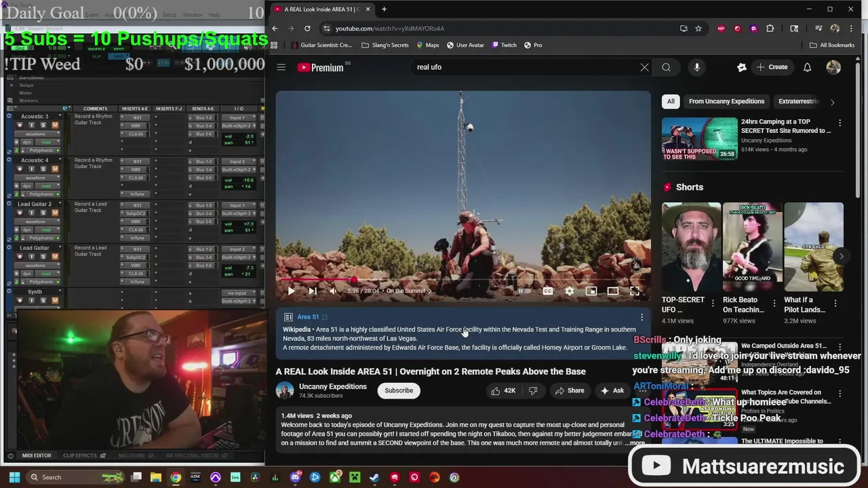
Task: Open the CLA-2A insert on Acoustic 3
Action: pos(136,134)
